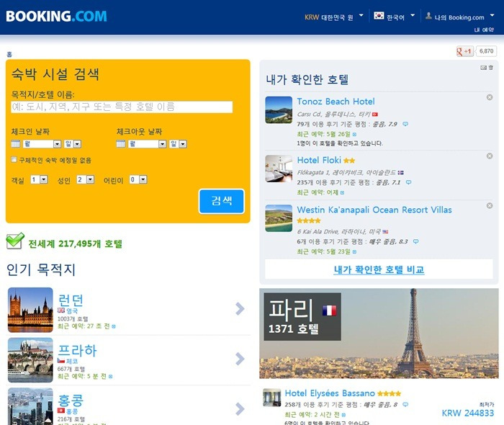Click the email icon in viewed hotels panel
504x425 pixels.
coord(483,68)
